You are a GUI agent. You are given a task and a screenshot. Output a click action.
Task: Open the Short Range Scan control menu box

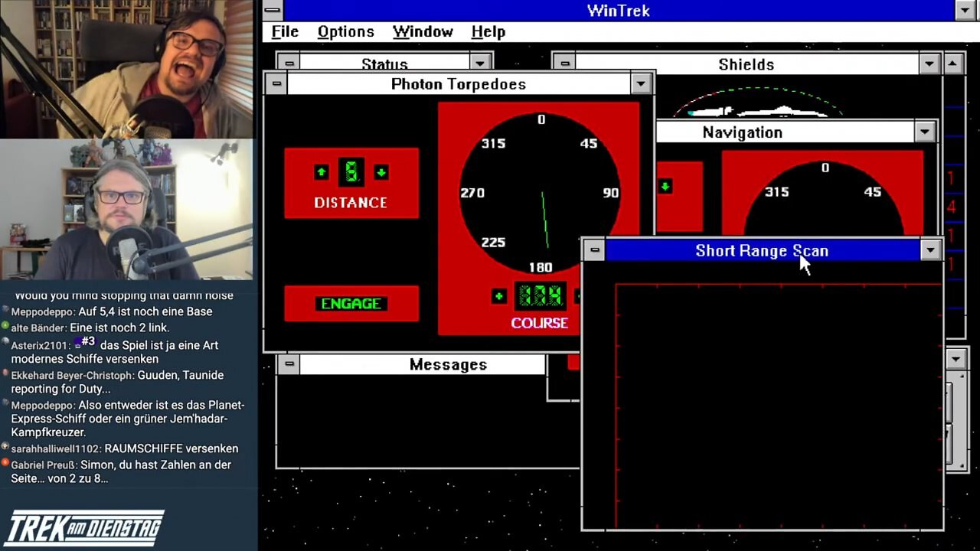594,250
